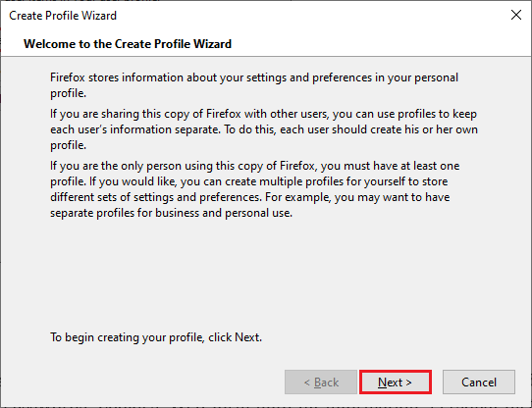Click the Create Profile Wizard window title
Screen dimensions: 532x408
(x=63, y=16)
